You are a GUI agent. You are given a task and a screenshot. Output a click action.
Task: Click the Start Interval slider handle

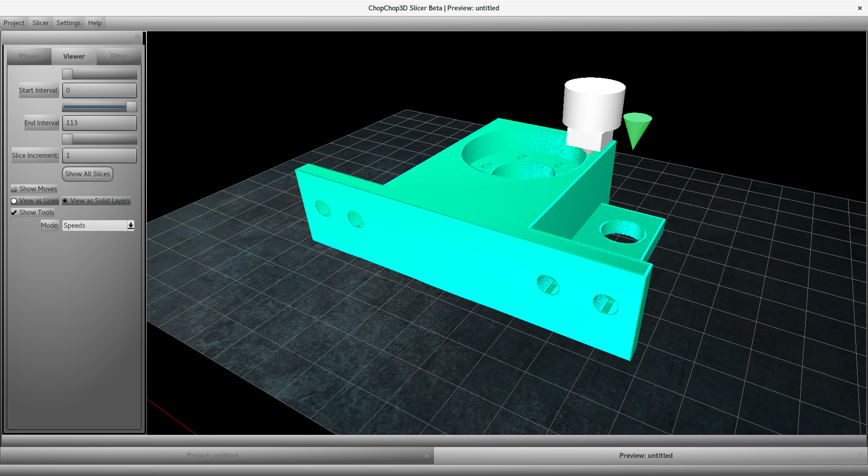pos(67,74)
